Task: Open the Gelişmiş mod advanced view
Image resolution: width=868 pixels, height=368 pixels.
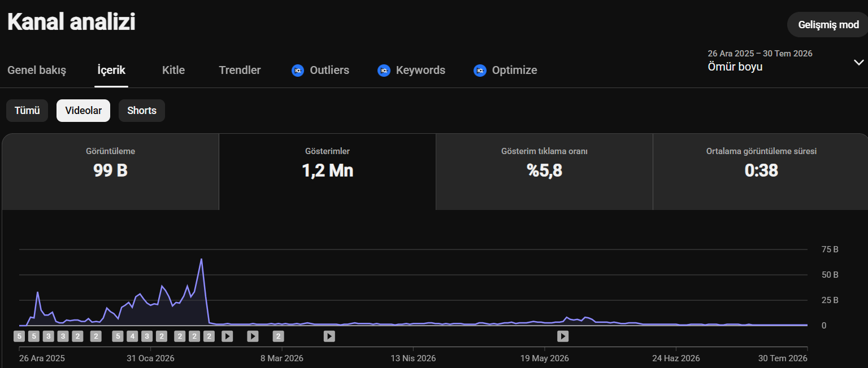Action: (x=828, y=25)
